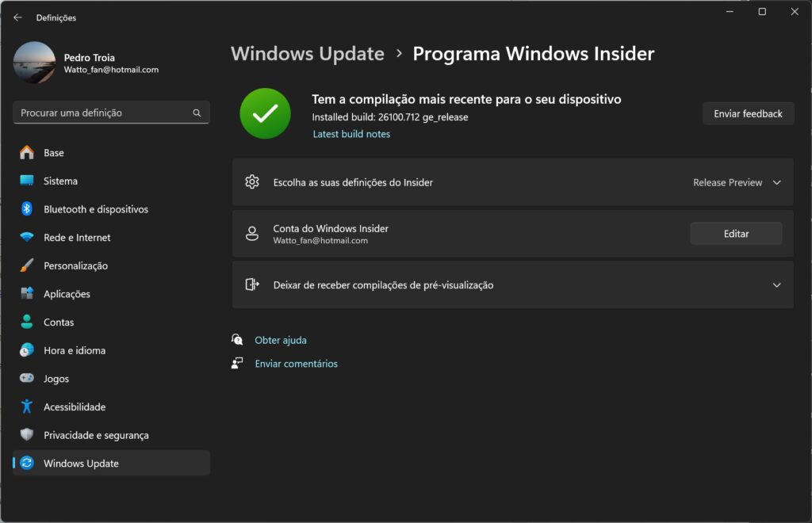Select the Bluetooth e dispositivos icon
812x523 pixels.
pyautogui.click(x=29, y=209)
